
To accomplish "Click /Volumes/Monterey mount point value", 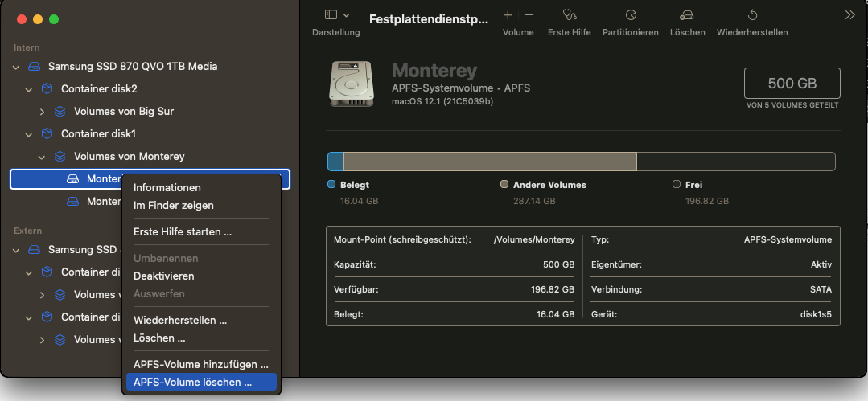I will pos(533,240).
